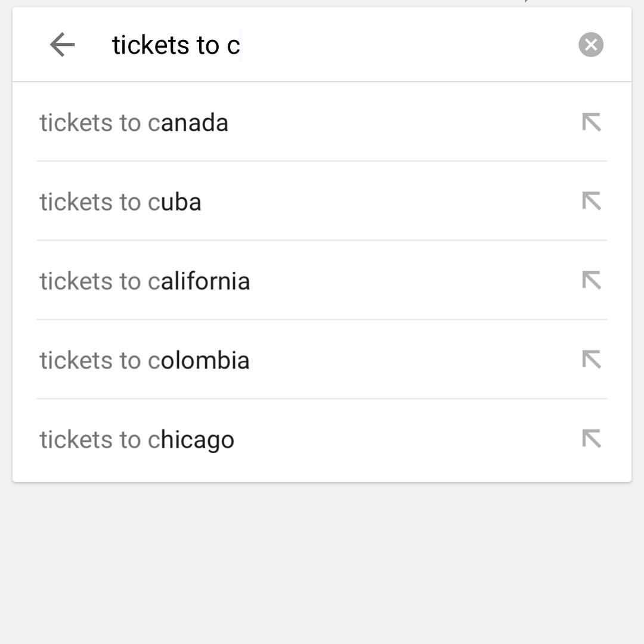This screenshot has width=644, height=644.
Task: Tap the word 'colombia' in fourth suggestion
Action: 199,360
